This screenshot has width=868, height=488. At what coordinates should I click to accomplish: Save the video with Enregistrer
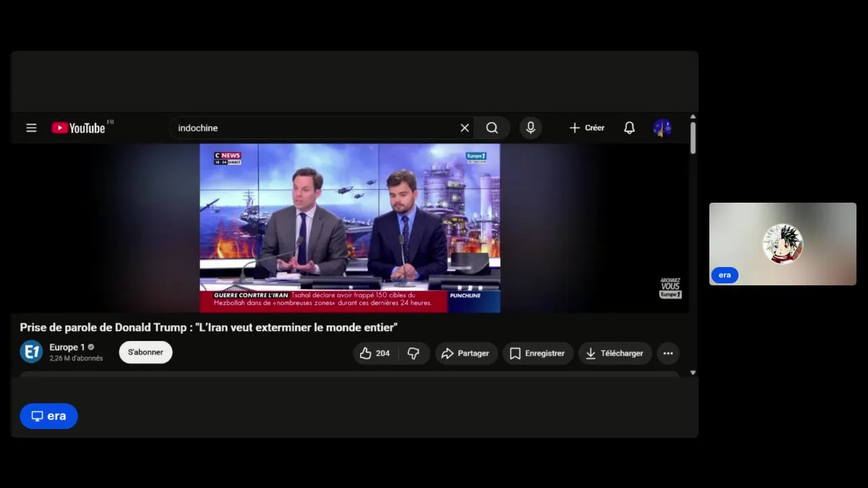(538, 353)
